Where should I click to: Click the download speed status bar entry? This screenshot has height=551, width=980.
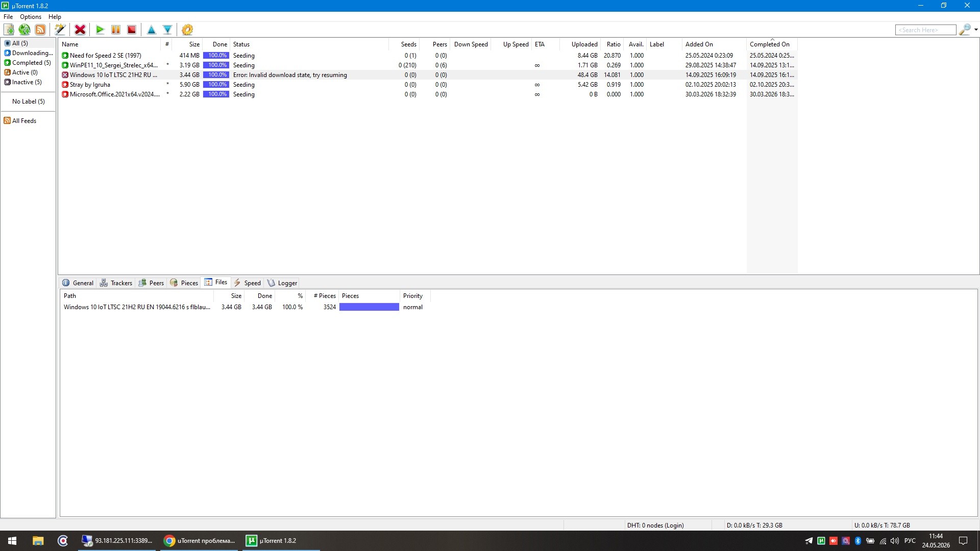click(x=754, y=525)
